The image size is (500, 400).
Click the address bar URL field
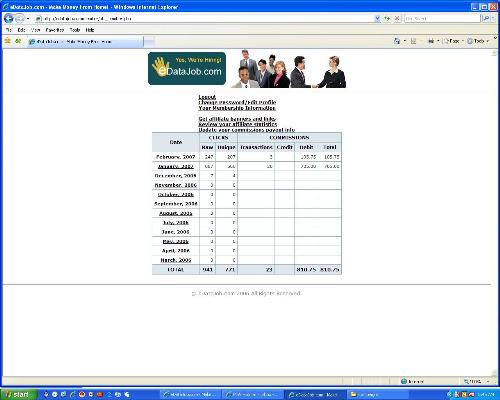coord(203,19)
